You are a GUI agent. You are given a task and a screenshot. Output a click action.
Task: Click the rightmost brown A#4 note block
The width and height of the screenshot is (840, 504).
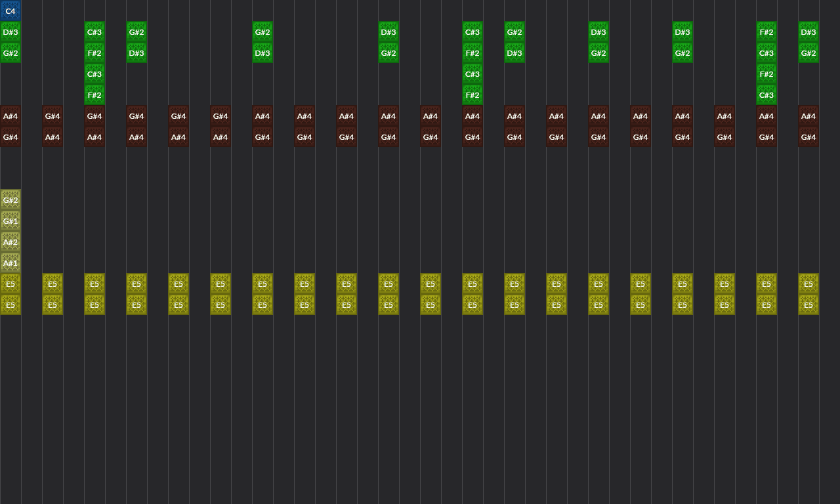point(808,116)
